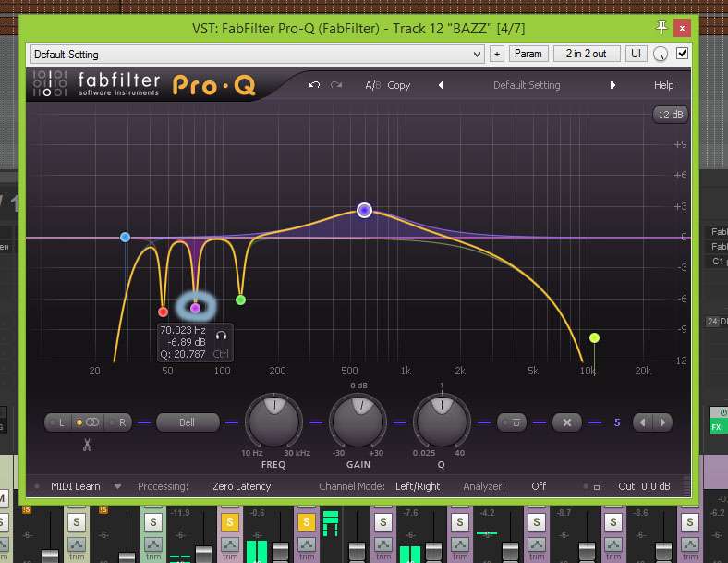
Task: Click the redo arrow in Pro-Q header
Action: pos(336,84)
